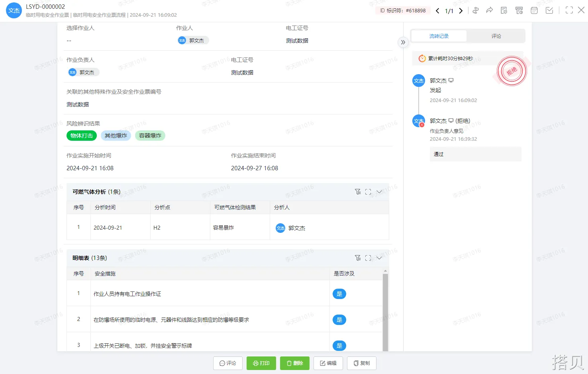
Task: Collapse the 可燃气体分析 section
Action: 379,192
